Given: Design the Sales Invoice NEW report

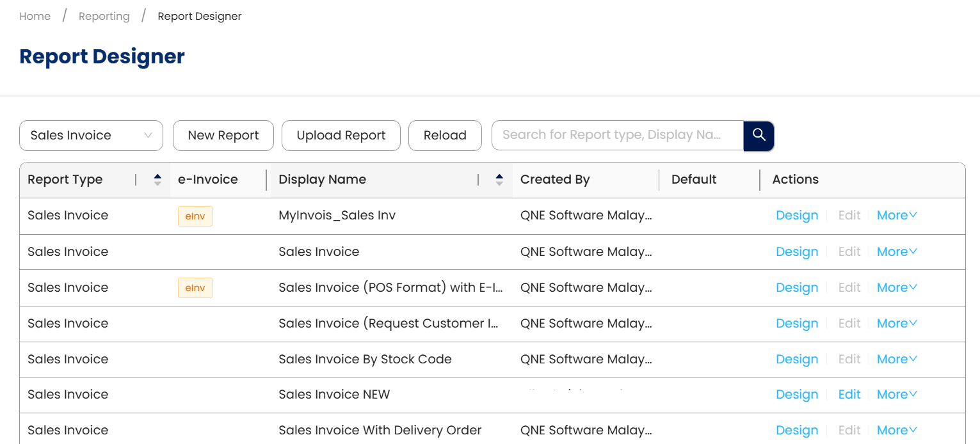Looking at the screenshot, I should 797,395.
